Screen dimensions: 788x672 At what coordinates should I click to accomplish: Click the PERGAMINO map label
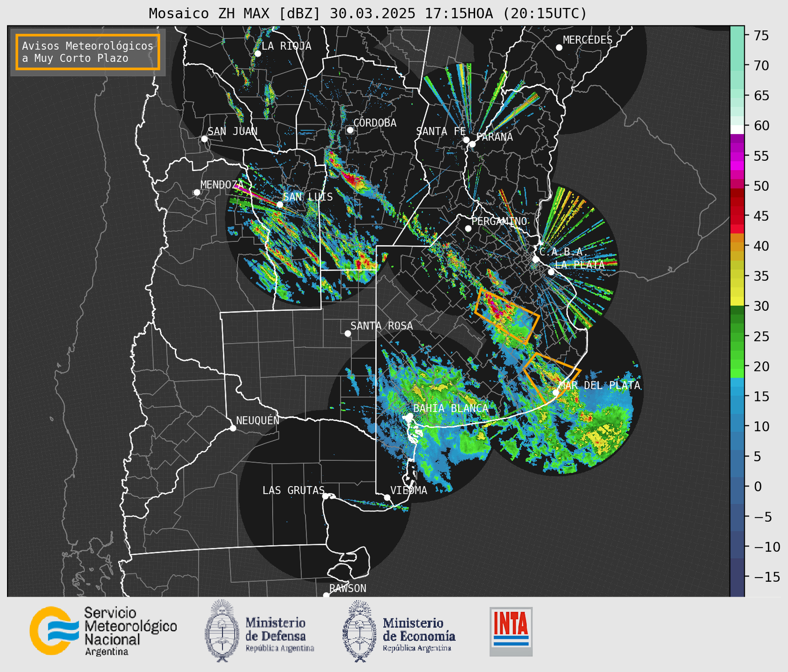click(499, 221)
